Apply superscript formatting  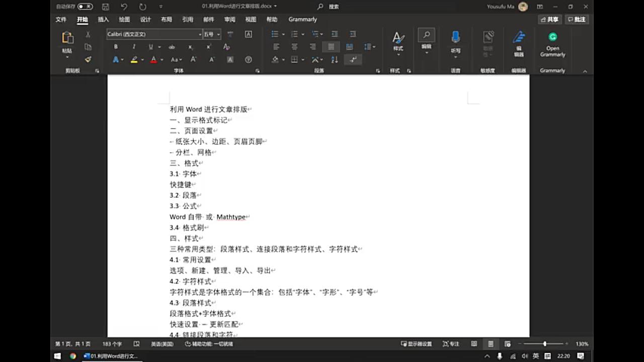coord(208,47)
